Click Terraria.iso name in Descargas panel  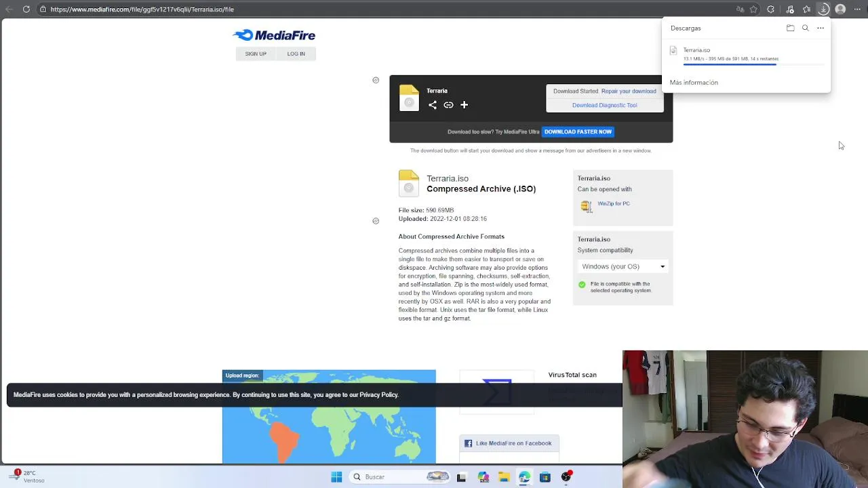click(696, 50)
